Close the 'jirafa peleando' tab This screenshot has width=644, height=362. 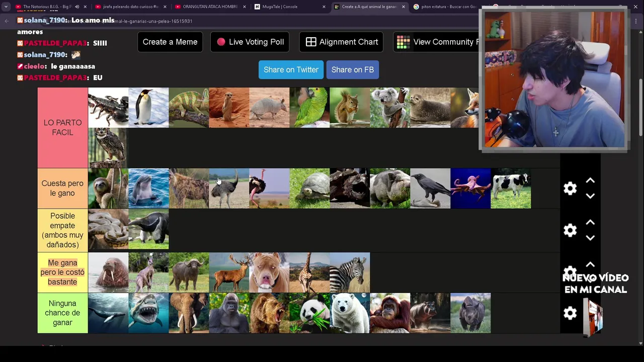[x=165, y=7]
